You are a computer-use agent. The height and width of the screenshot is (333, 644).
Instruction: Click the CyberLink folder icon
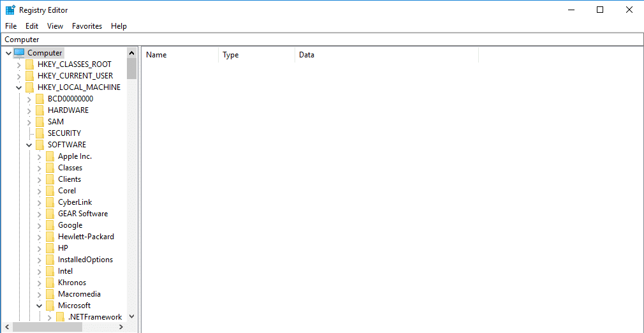point(50,203)
